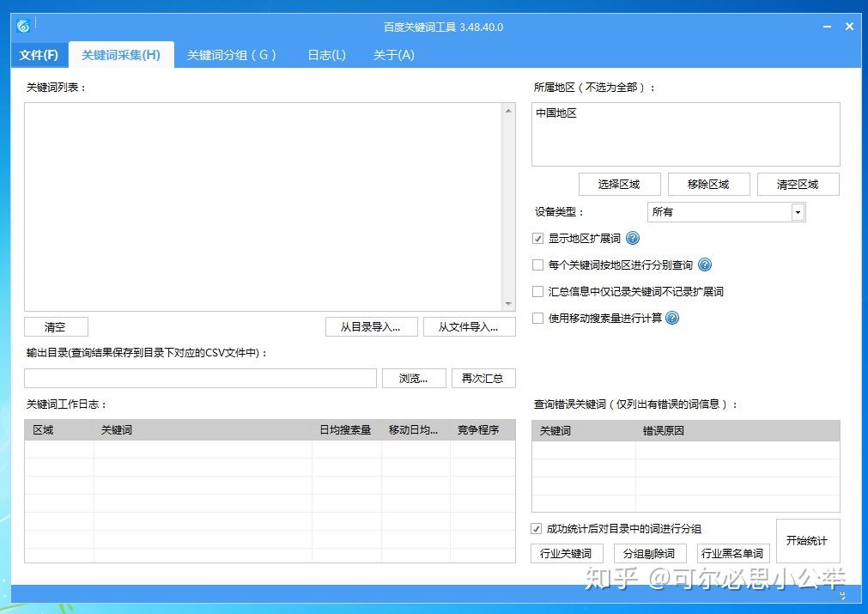Click the 清空 button under keyword list
Screen dimensions: 868x614
56,326
